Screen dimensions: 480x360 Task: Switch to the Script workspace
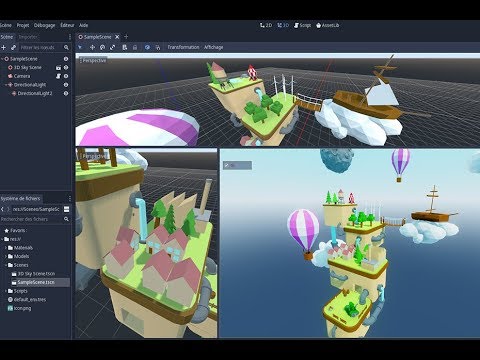(302, 25)
